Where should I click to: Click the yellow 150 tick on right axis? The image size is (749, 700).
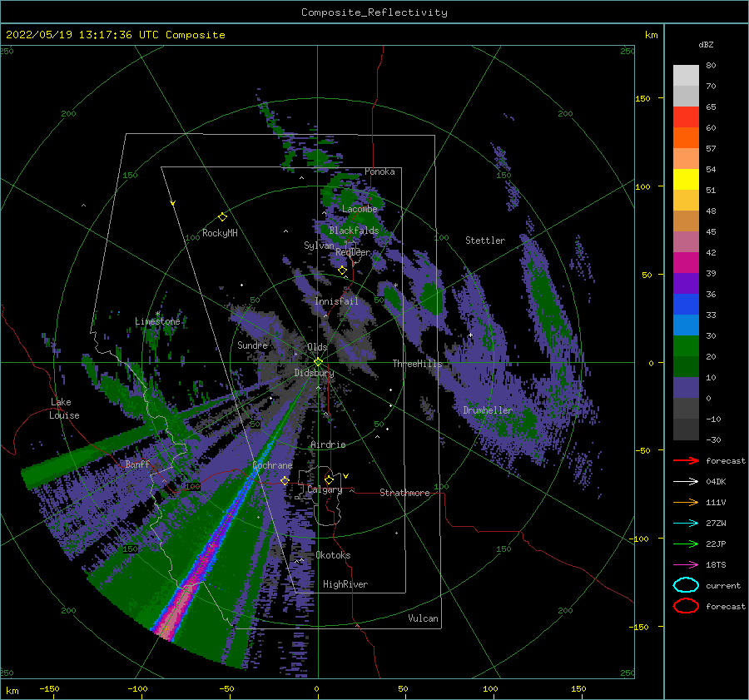(x=642, y=98)
